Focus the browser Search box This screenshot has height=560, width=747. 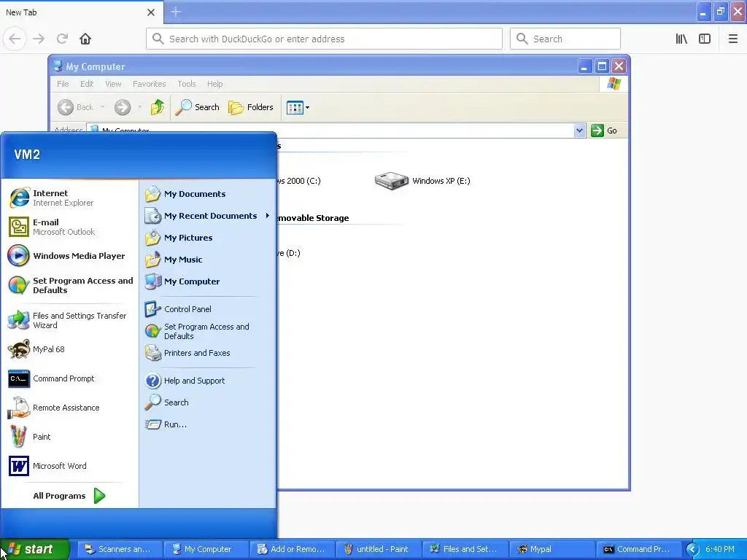click(x=565, y=39)
